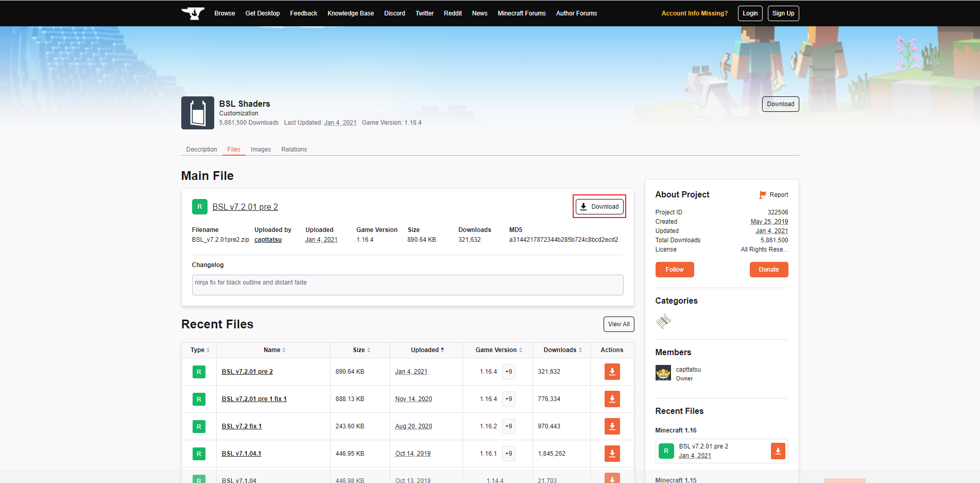Open the BSL Shaders project avatar
Image resolution: width=980 pixels, height=483 pixels.
coord(198,113)
